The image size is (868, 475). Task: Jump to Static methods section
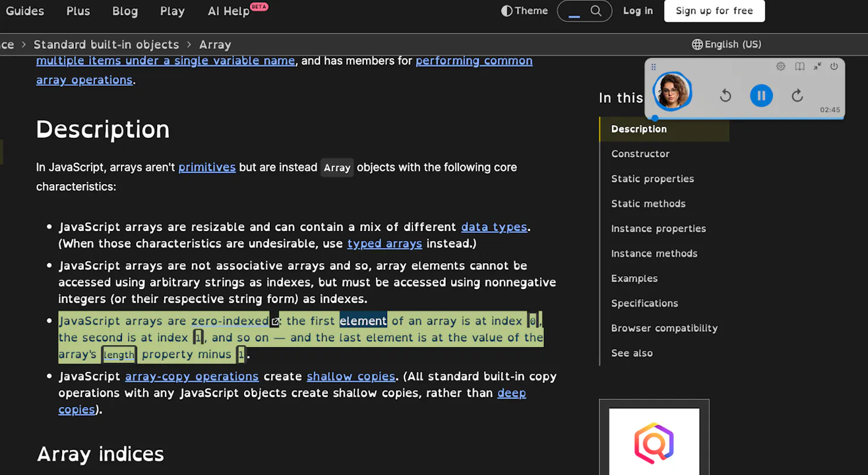pyautogui.click(x=648, y=203)
